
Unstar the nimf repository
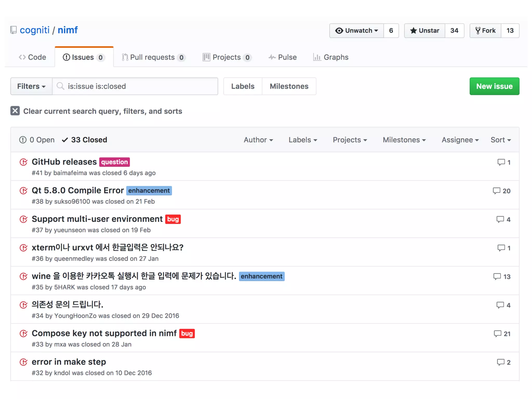(x=425, y=31)
